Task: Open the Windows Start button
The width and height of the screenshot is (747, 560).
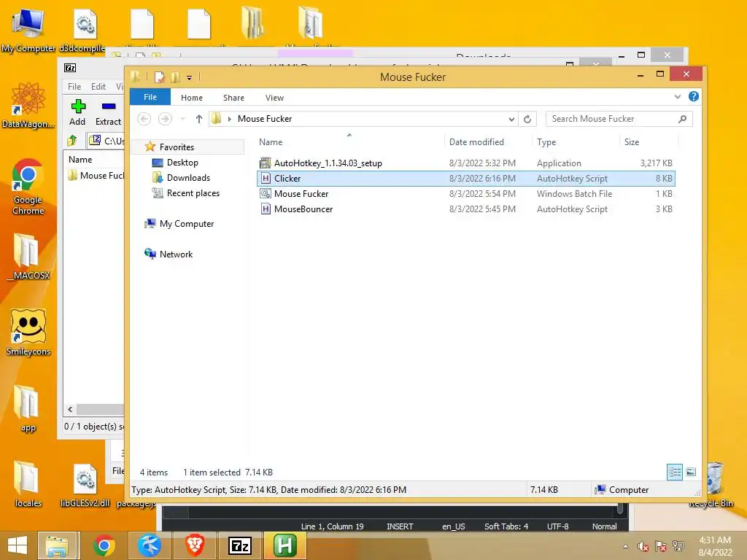Action: [18, 545]
